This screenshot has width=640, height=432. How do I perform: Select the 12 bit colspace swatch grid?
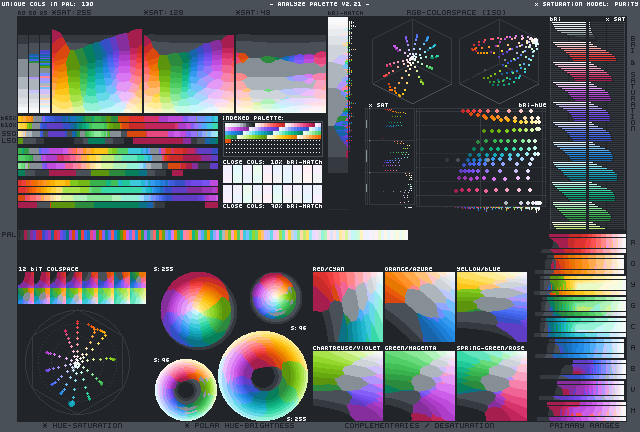click(82, 290)
